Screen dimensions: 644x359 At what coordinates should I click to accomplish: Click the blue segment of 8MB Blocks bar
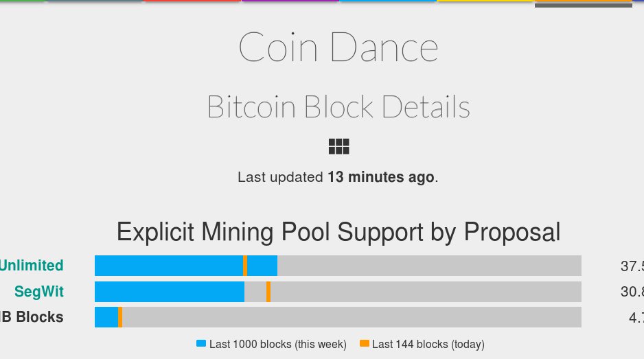tap(106, 317)
